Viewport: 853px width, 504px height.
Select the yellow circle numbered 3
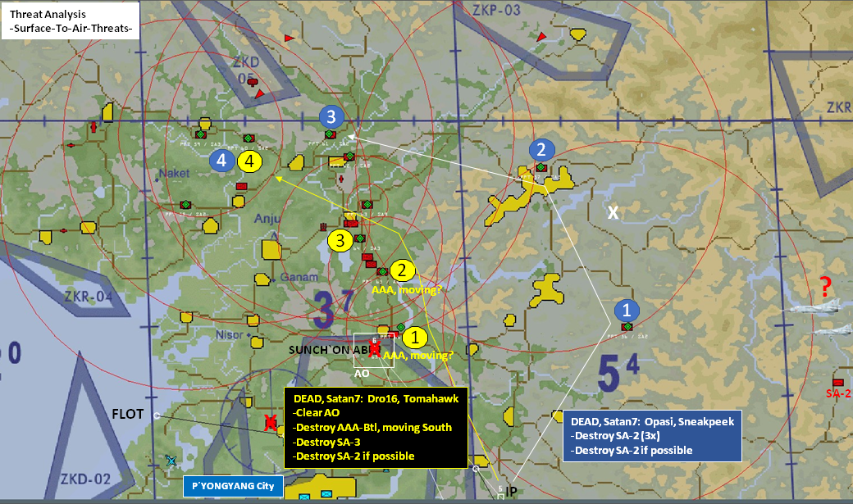[x=340, y=240]
